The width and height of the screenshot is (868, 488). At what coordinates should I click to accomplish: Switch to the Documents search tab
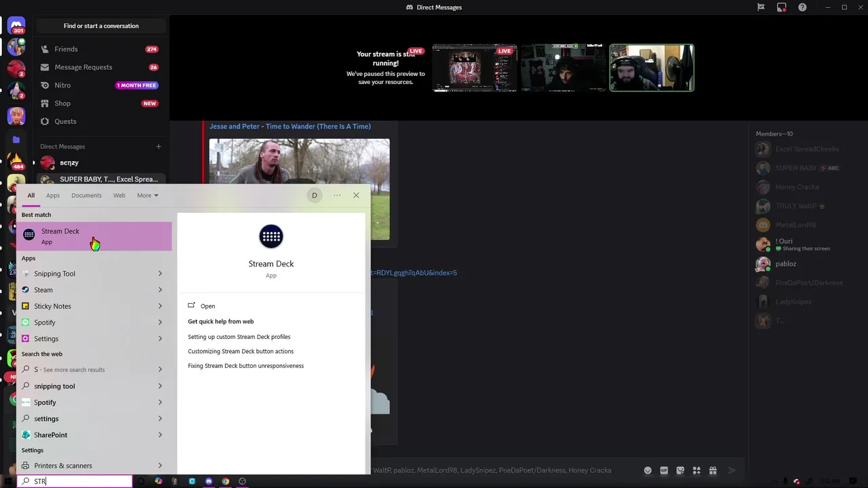point(86,195)
